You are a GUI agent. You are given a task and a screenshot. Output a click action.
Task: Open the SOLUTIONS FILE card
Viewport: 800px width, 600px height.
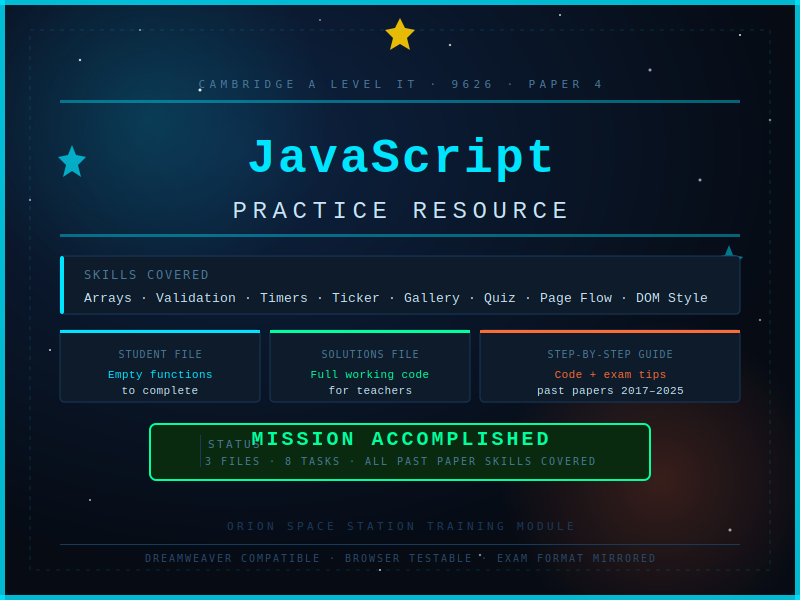(x=370, y=366)
